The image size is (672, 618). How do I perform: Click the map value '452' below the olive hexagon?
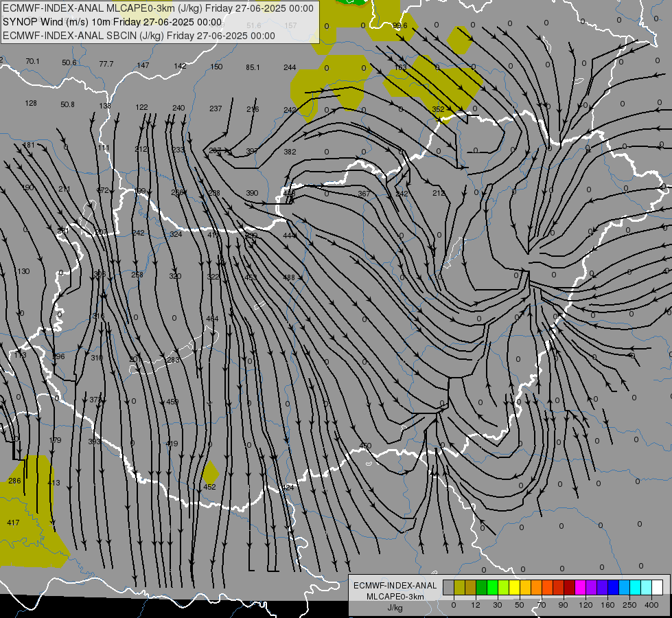209,488
